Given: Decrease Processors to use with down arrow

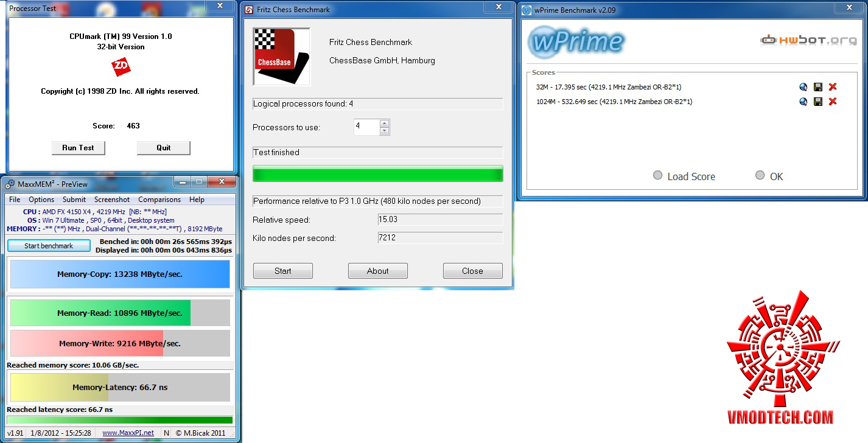Looking at the screenshot, I should tap(384, 131).
